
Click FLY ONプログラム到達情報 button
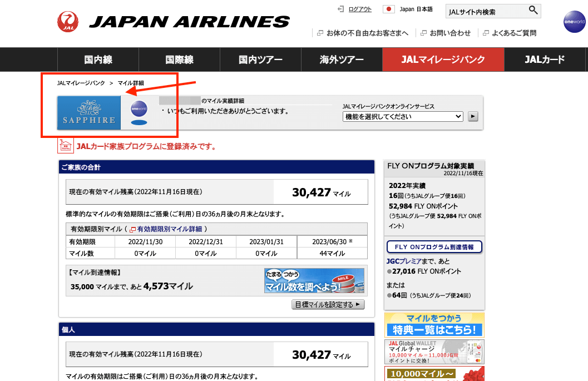434,247
